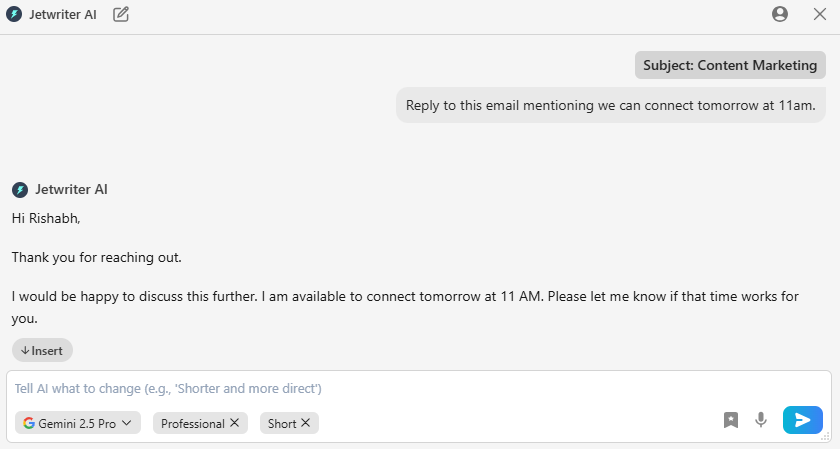The image size is (840, 449).
Task: Click the 'Thank you for reaching out.' line
Action: (x=96, y=257)
